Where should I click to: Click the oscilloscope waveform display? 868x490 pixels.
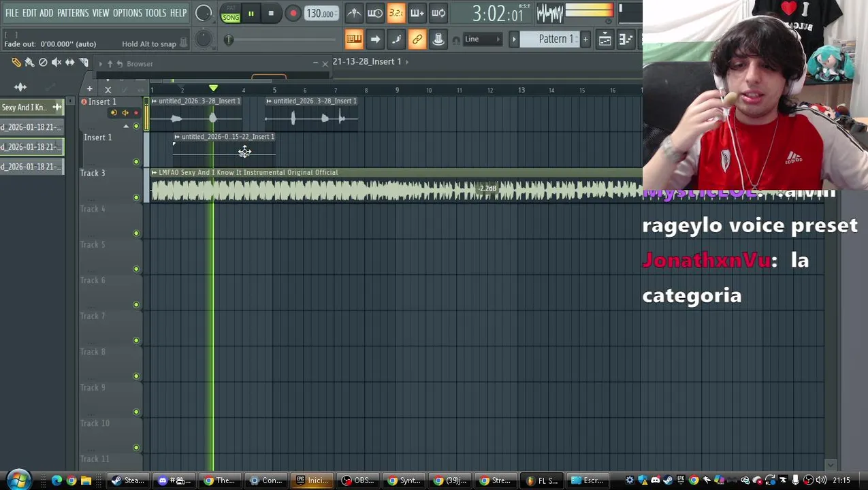tap(549, 13)
